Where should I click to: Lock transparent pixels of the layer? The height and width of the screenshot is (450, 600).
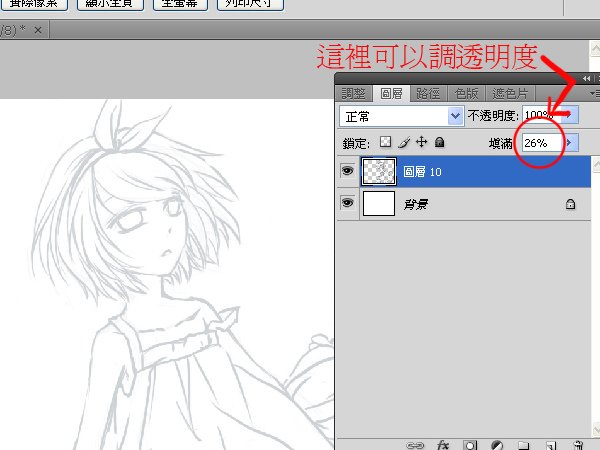click(385, 142)
